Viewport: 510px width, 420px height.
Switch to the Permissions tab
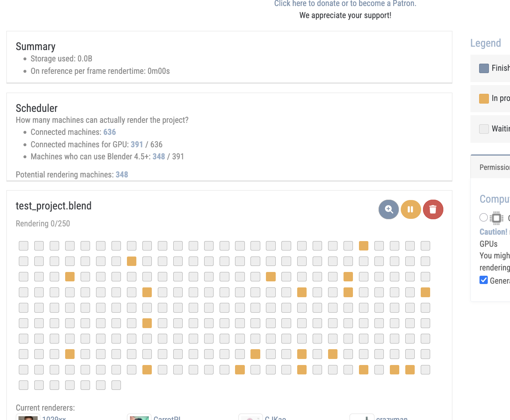[x=494, y=167]
